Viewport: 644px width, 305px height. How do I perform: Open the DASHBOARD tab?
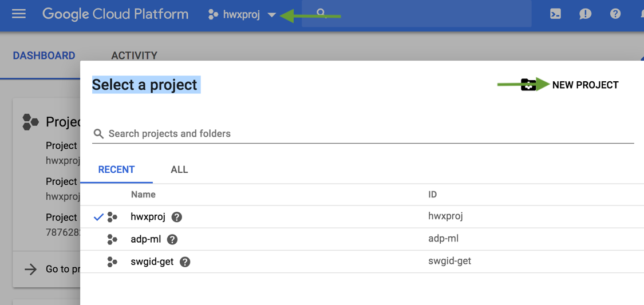pyautogui.click(x=44, y=56)
